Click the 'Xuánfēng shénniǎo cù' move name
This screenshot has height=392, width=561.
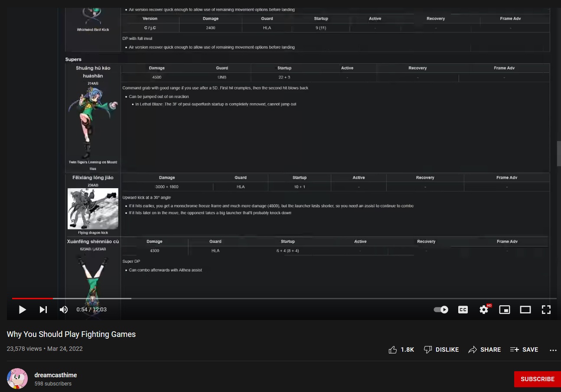coord(93,242)
